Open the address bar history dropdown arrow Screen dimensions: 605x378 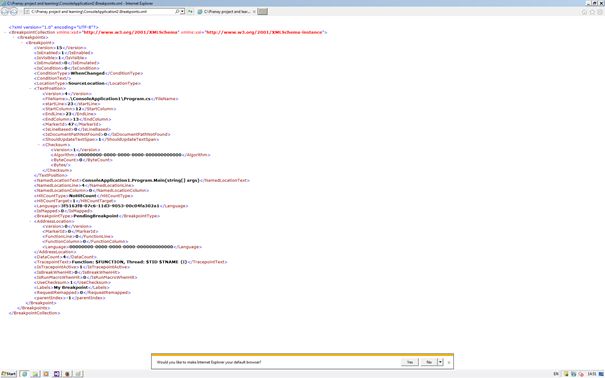pyautogui.click(x=183, y=12)
